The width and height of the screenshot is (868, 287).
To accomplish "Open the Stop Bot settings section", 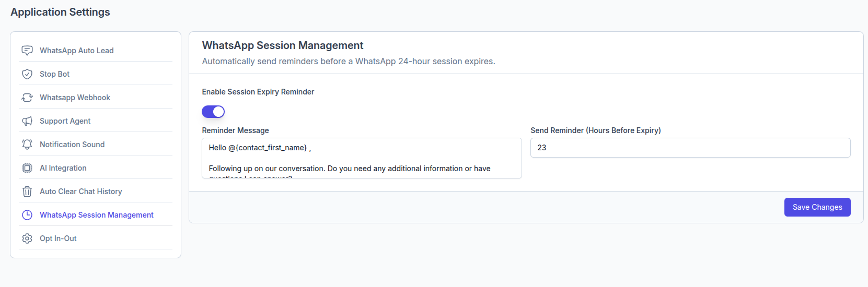I will [96, 74].
